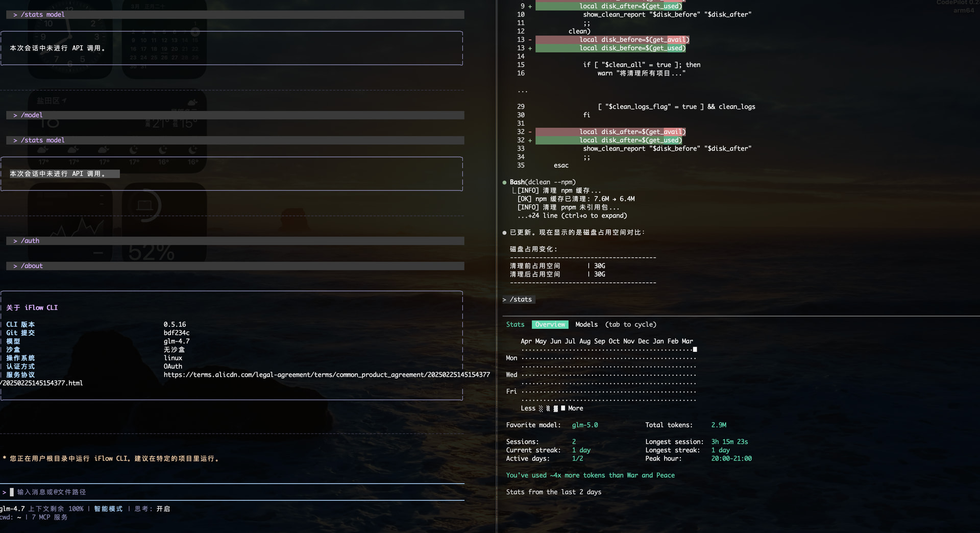Toggle the 思考: 开启 thinking status
The image size is (980, 533).
(152, 509)
